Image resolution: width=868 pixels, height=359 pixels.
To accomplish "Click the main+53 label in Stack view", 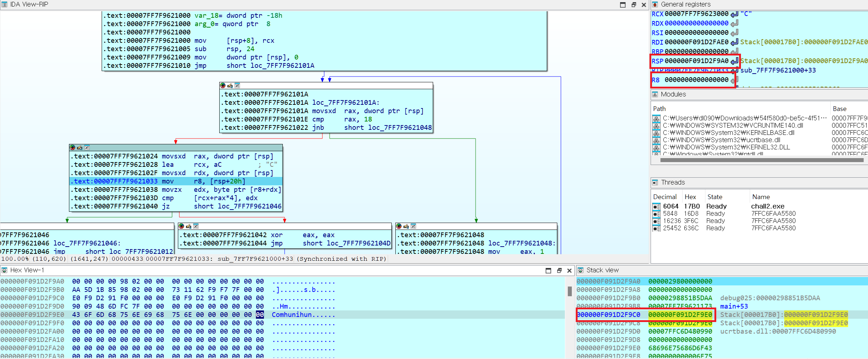I will tap(734, 306).
